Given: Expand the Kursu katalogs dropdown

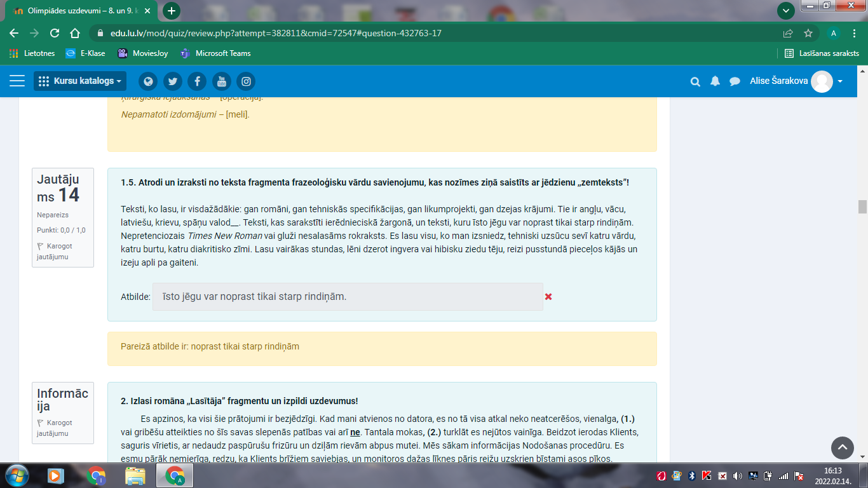Looking at the screenshot, I should pos(80,81).
